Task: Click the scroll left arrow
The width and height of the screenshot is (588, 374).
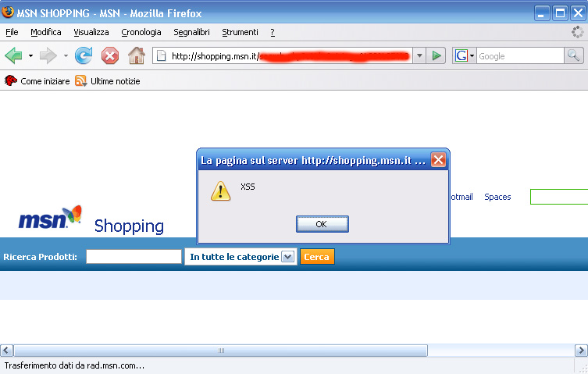Action: (x=6, y=351)
